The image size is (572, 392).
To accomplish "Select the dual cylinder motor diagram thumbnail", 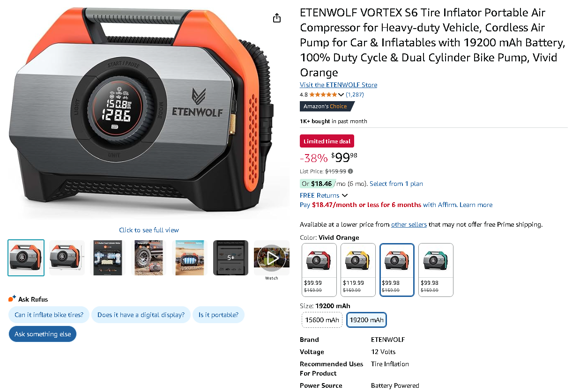I will pyautogui.click(x=108, y=258).
